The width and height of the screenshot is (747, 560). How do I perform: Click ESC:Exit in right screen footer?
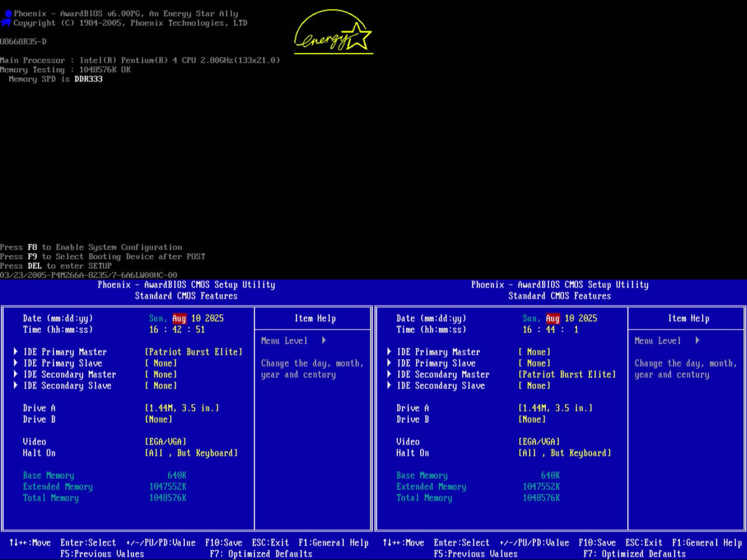[644, 543]
